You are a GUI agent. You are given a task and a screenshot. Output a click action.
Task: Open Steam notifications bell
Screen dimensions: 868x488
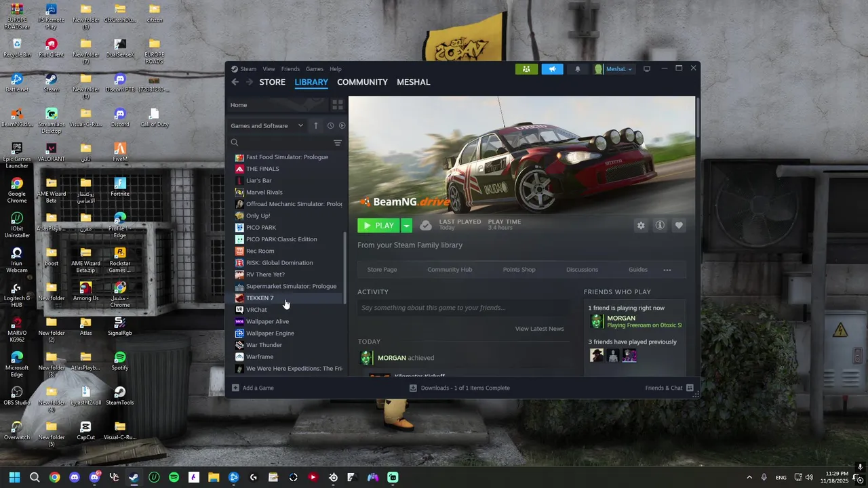[578, 68]
